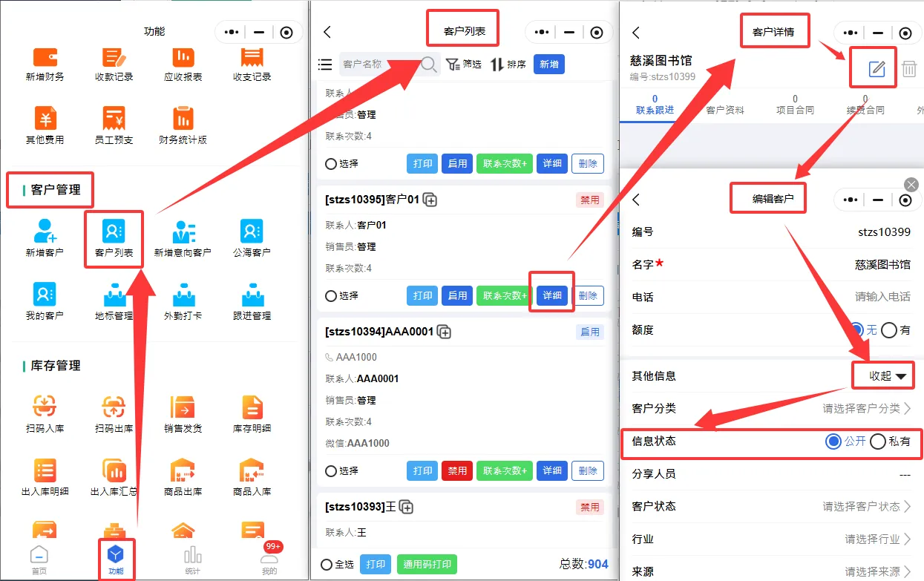Click the 客户名称 search input field
The width and height of the screenshot is (924, 581).
pos(377,65)
